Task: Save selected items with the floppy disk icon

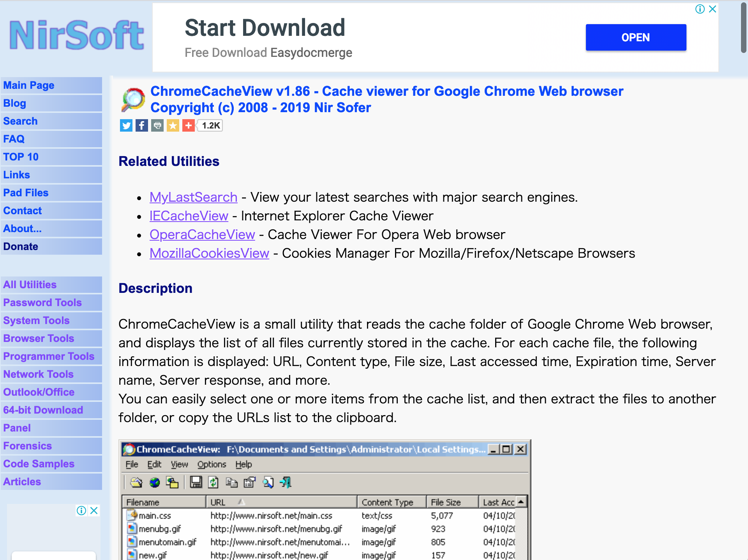Action: tap(196, 483)
